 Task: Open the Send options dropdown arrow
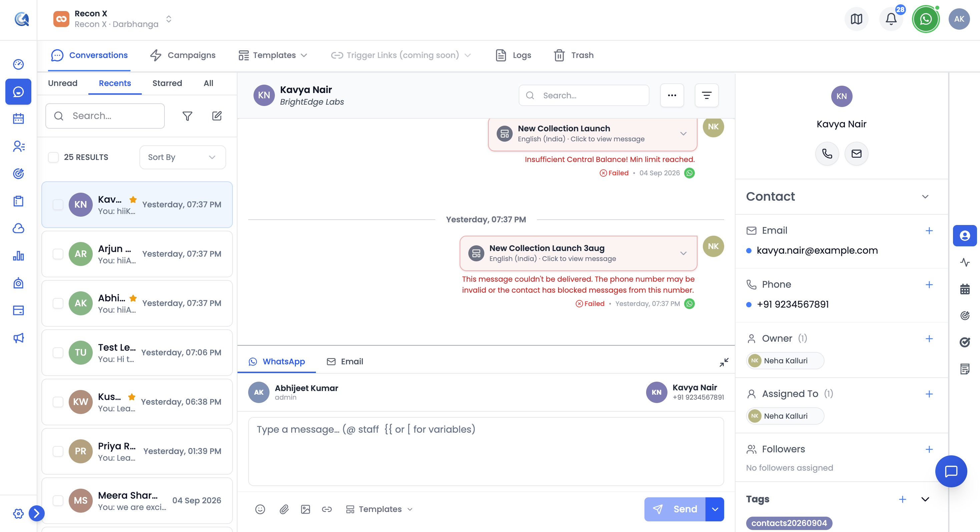tap(714, 509)
